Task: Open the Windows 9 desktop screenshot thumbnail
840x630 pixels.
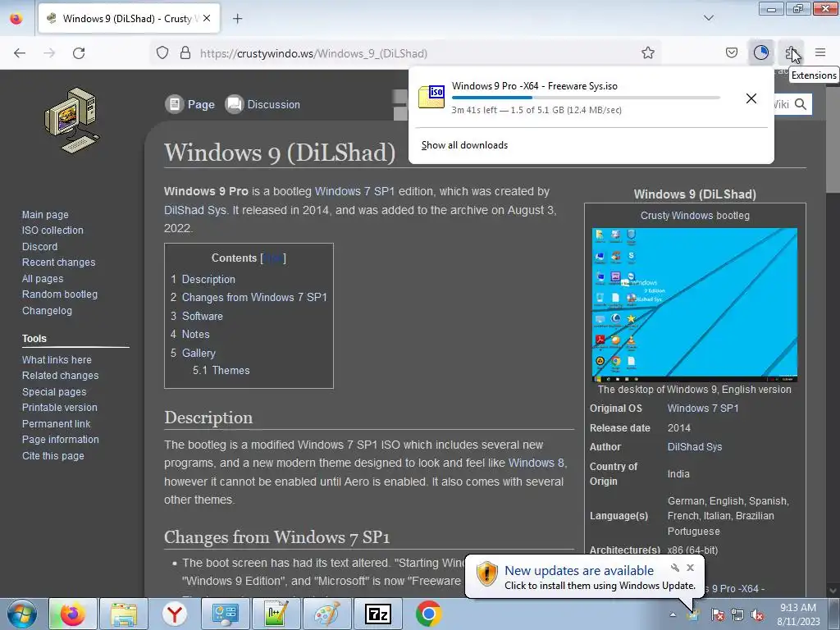Action: [x=694, y=305]
